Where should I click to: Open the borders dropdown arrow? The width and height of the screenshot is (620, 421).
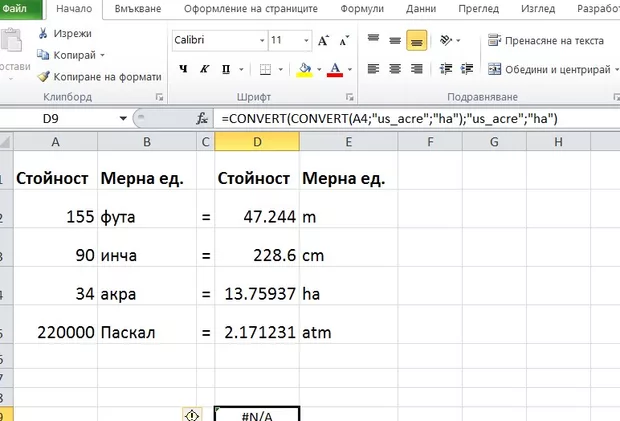[281, 70]
